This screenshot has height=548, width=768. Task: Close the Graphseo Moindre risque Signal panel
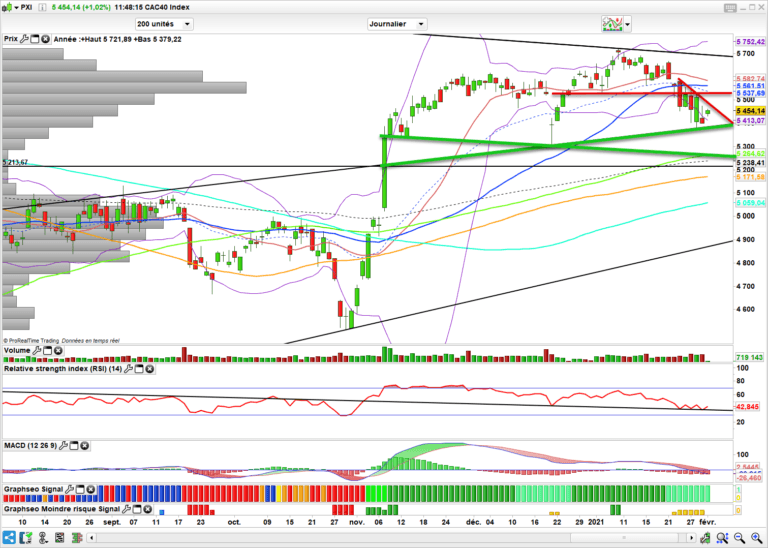click(x=150, y=508)
